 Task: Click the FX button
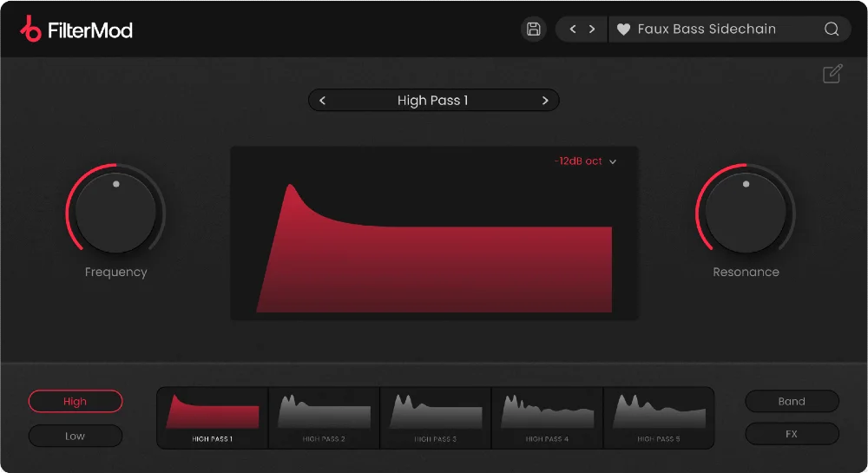click(x=792, y=434)
